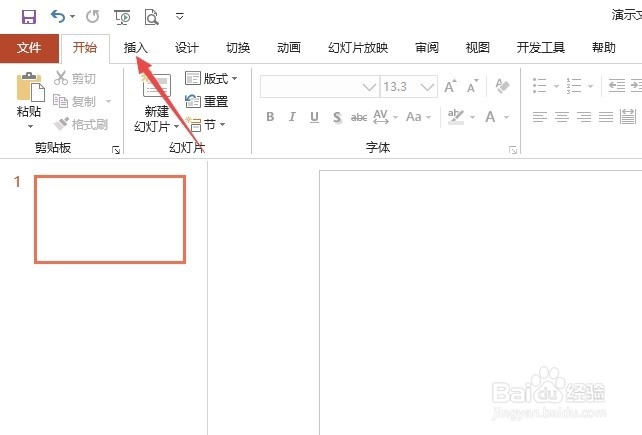Open the 动画 (Animations) tab
This screenshot has height=435, width=642.
pos(289,48)
